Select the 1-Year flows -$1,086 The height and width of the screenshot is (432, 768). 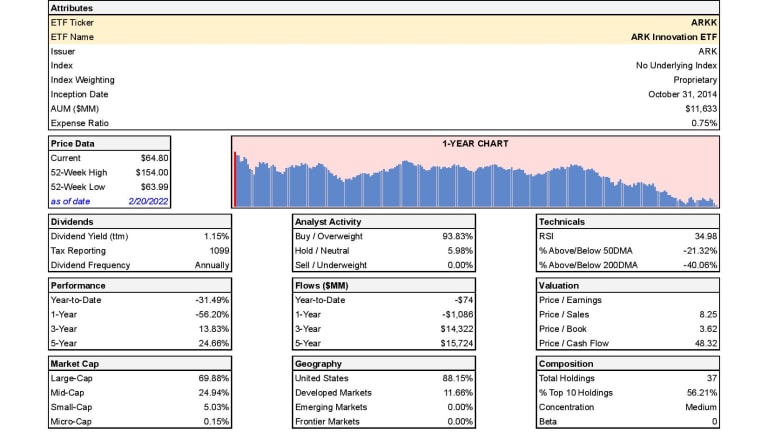point(457,314)
